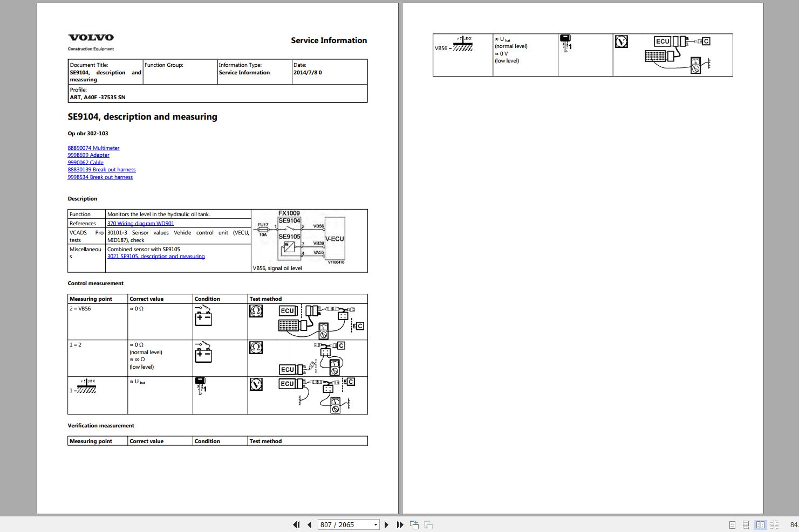This screenshot has width=799, height=532.
Task: Click the 'VB56, signal oil level' caption
Action: click(x=277, y=268)
